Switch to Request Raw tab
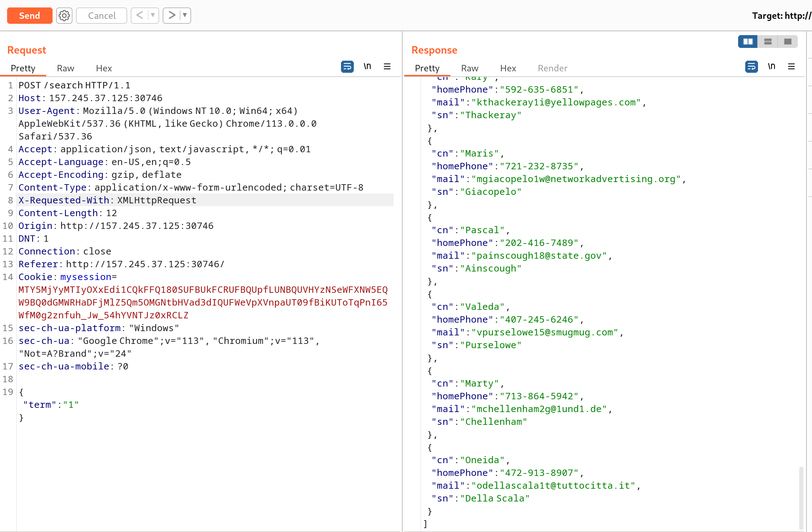Screen dimensions: 812x532 click(65, 68)
